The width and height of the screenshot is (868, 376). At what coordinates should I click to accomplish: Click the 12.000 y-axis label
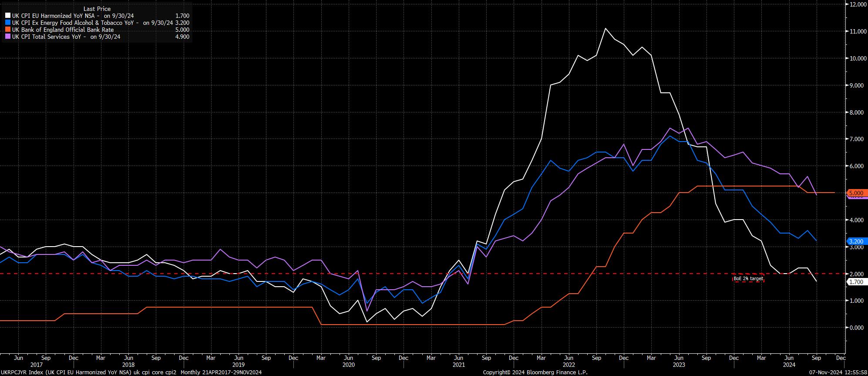click(857, 4)
